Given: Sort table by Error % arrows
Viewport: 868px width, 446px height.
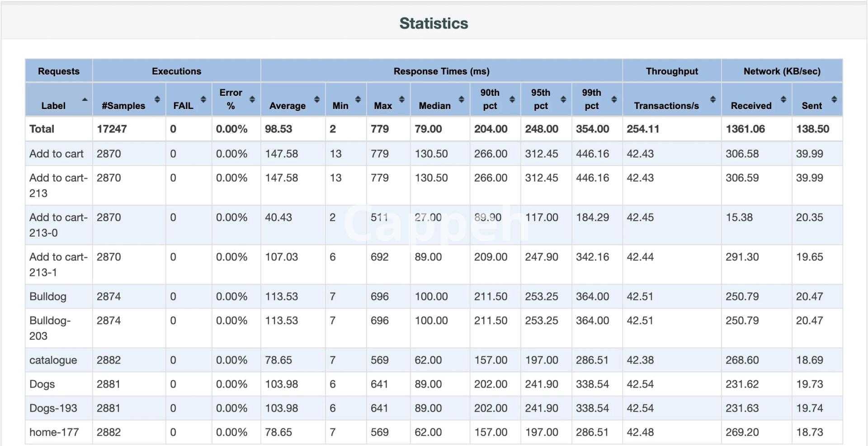Looking at the screenshot, I should click(x=252, y=99).
